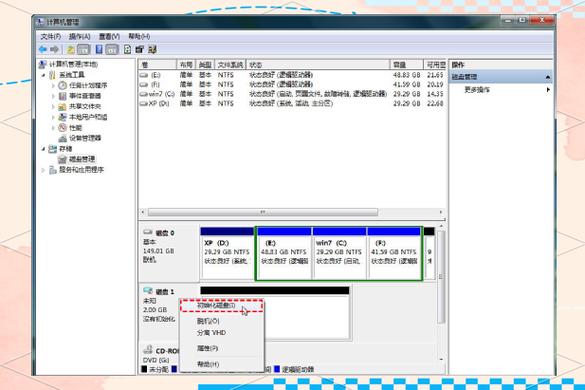Select the XP (D:) partition block on 磁盘 0

pos(227,253)
